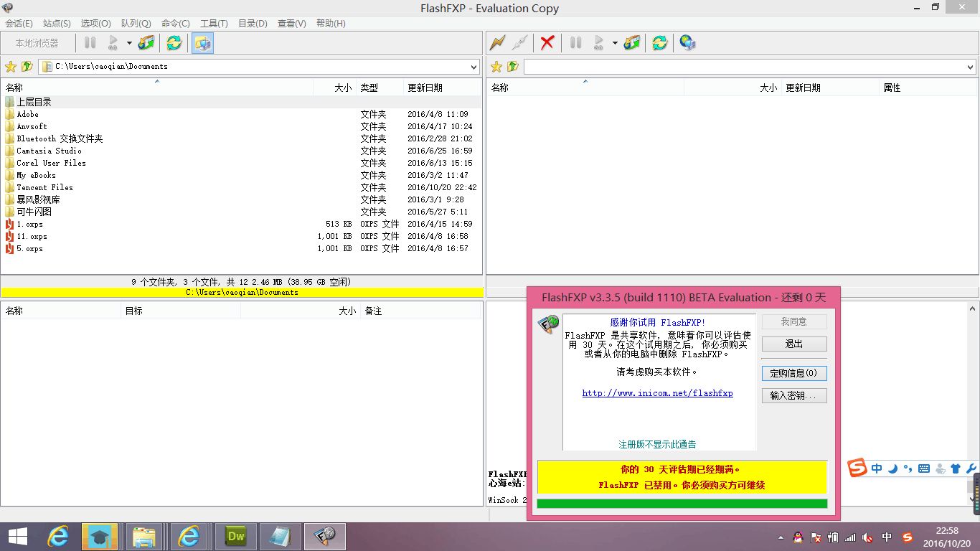Click the red X abort button
The image size is (980, 551).
click(x=547, y=43)
